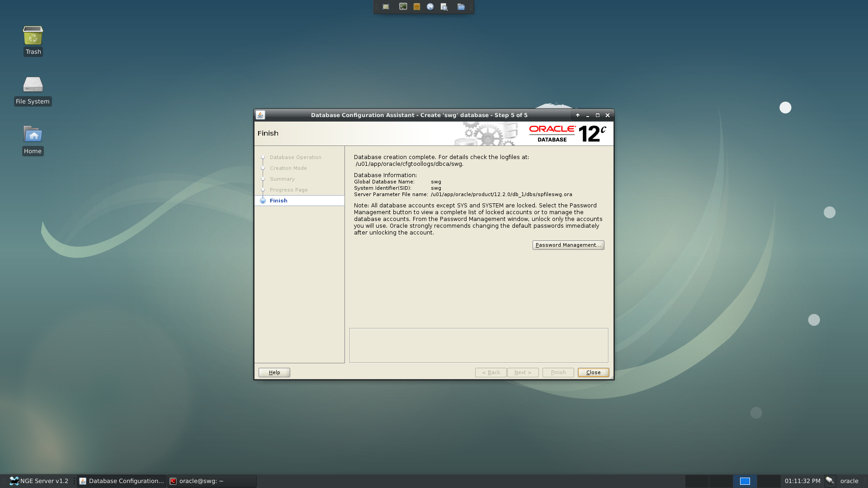Switch to the second workspace in the pager

click(x=721, y=481)
